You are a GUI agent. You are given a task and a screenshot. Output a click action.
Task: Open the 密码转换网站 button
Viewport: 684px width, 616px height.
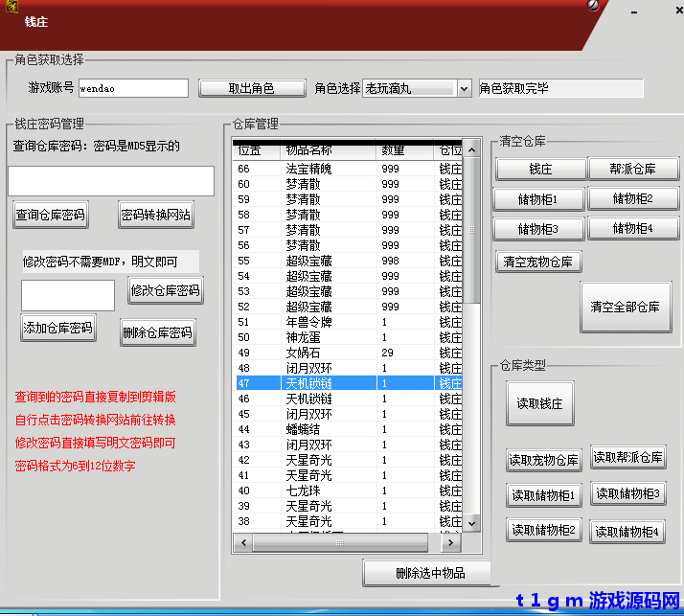click(155, 216)
